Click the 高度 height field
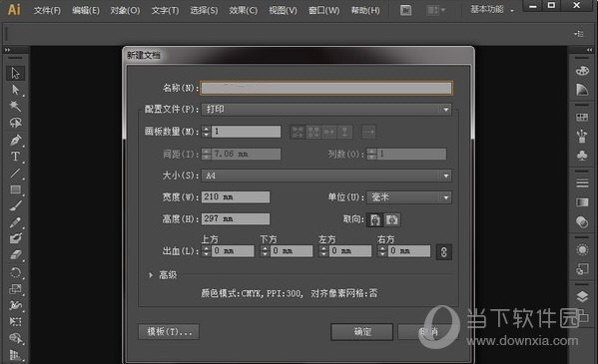Screen dimensions: 598x364 (x=236, y=218)
